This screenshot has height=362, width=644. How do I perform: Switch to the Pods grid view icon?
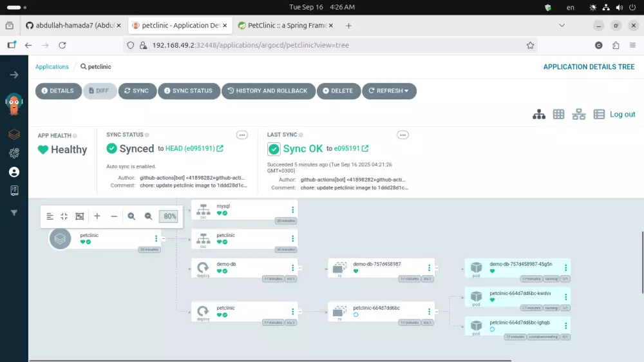click(558, 114)
